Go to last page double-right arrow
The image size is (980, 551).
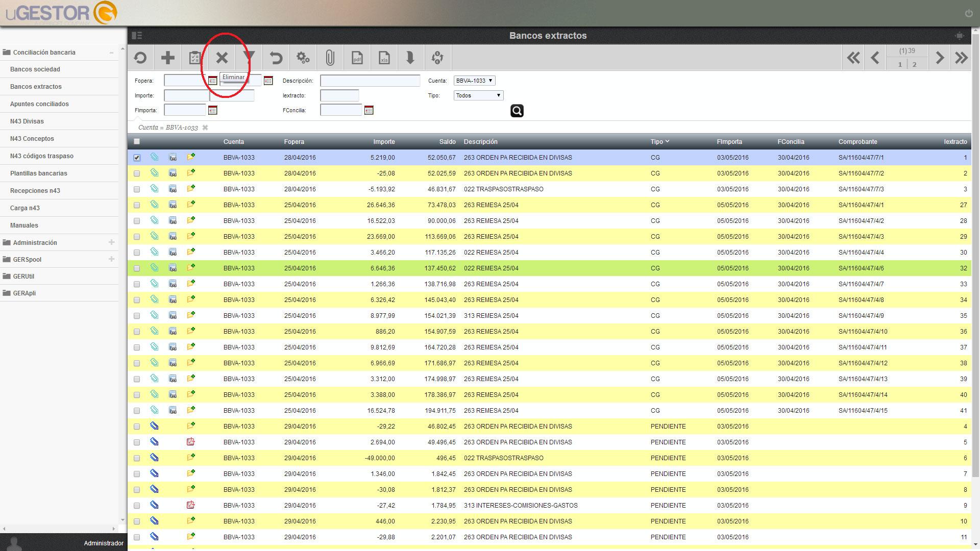pyautogui.click(x=961, y=58)
